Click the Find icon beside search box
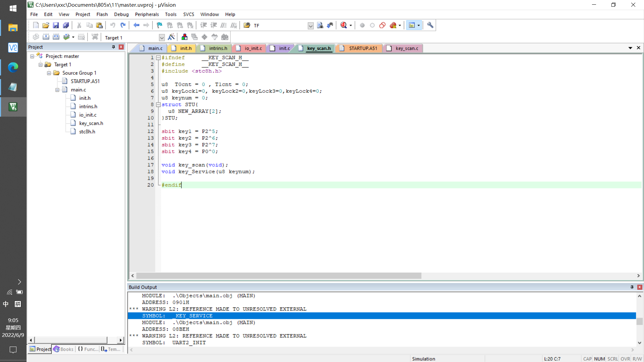This screenshot has width=644, height=362. pyautogui.click(x=320, y=25)
